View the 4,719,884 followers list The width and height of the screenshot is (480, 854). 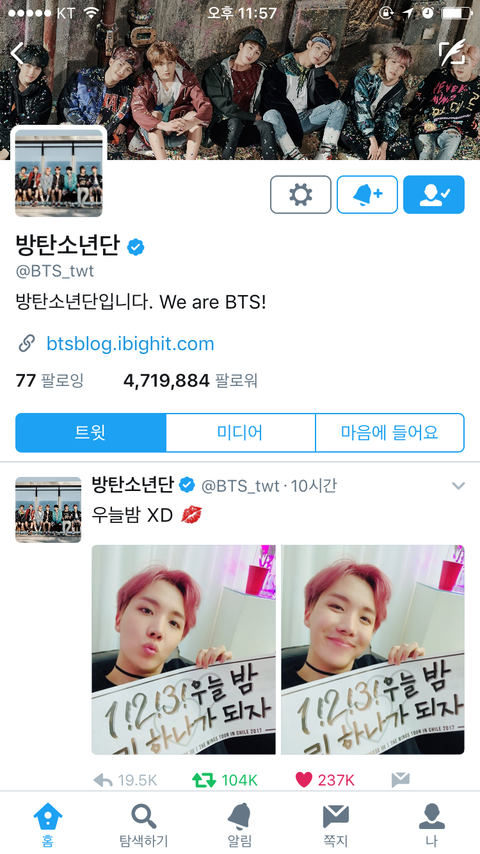pos(191,380)
